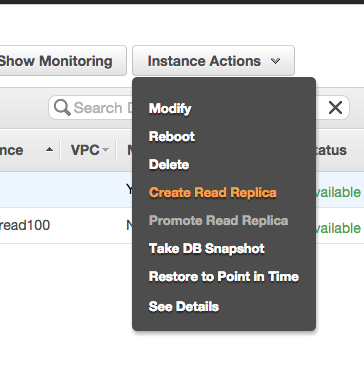Click the greyed Promote Read Replica entry
Screen dimensions: 364x385
pos(218,221)
